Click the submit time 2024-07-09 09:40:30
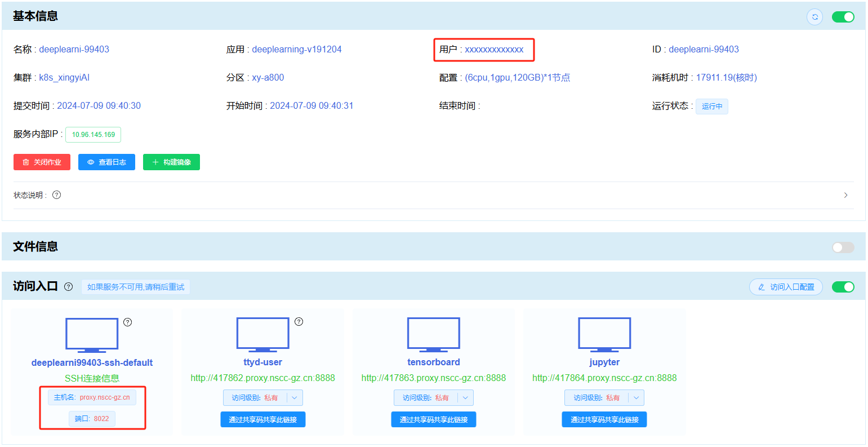Viewport: 868px width, 447px height. tap(99, 106)
